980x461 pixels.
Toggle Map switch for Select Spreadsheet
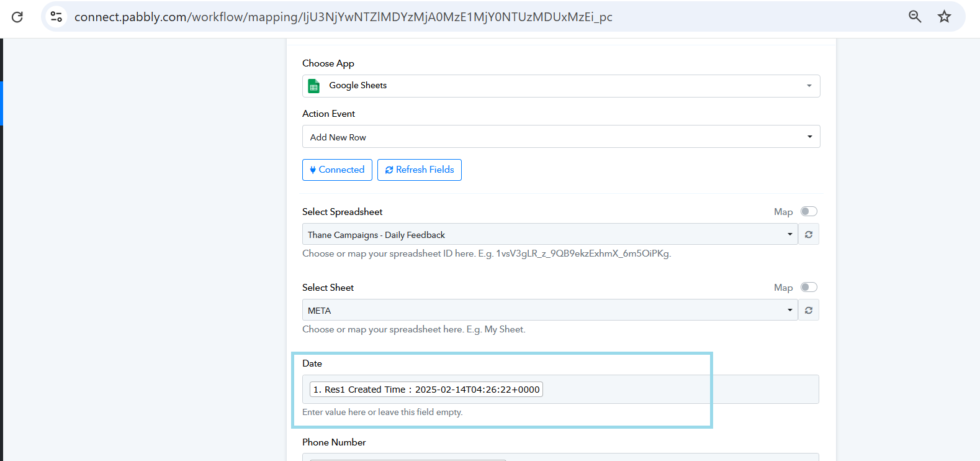[x=809, y=211]
